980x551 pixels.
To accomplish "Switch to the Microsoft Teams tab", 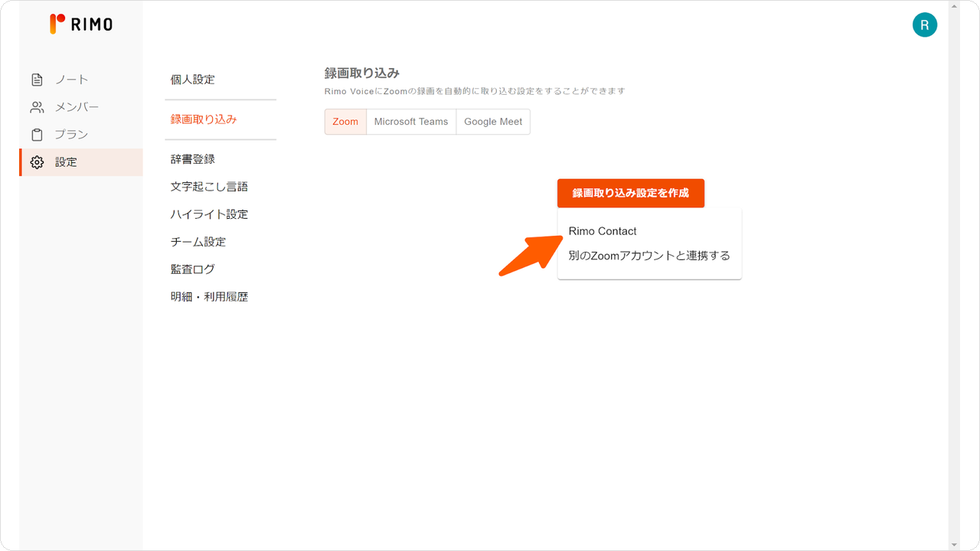I will (x=411, y=122).
